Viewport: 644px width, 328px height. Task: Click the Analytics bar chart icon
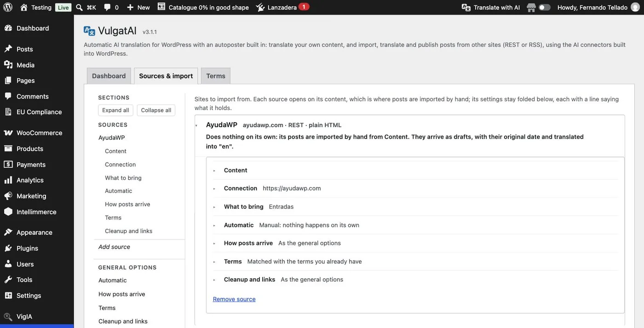point(8,180)
